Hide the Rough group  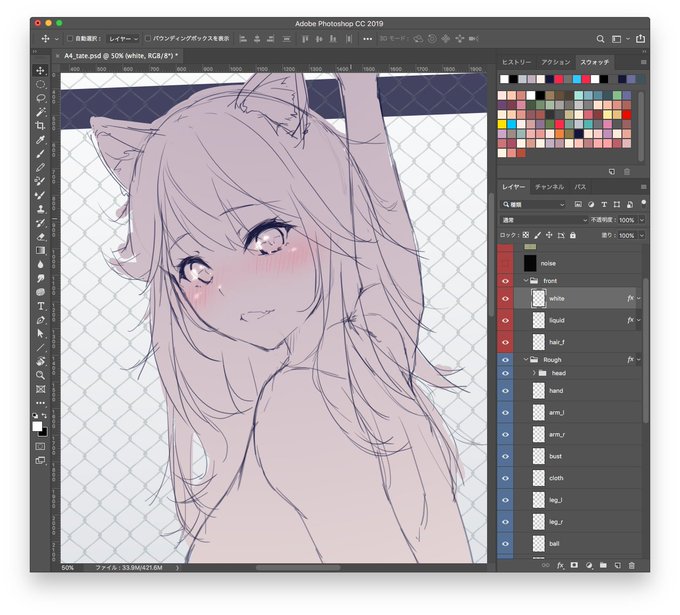[505, 360]
